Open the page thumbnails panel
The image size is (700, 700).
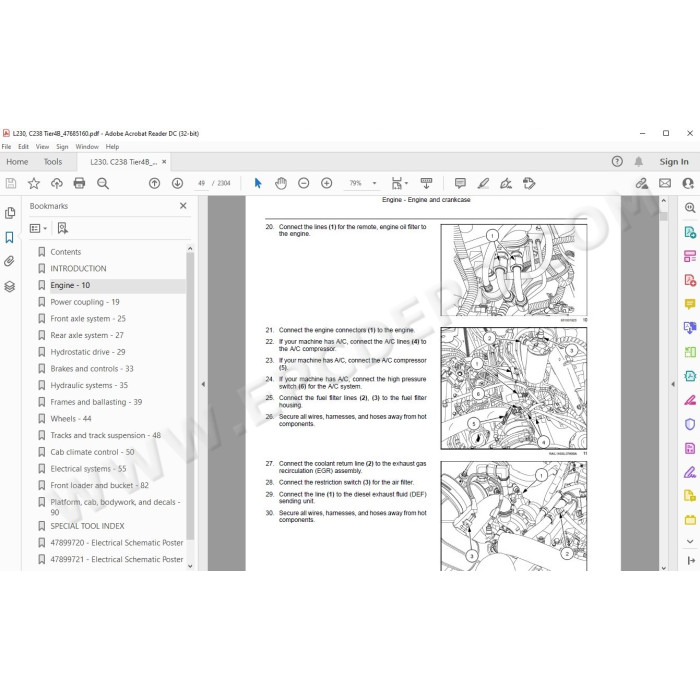click(x=10, y=213)
